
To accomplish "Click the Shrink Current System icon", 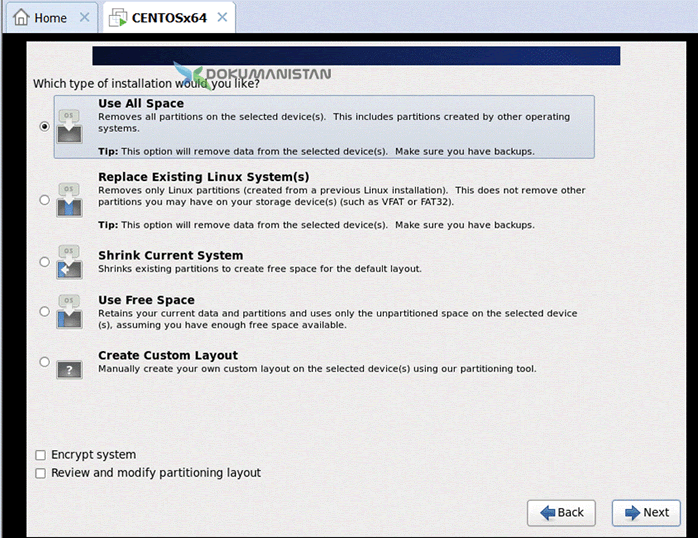I will pos(69,262).
